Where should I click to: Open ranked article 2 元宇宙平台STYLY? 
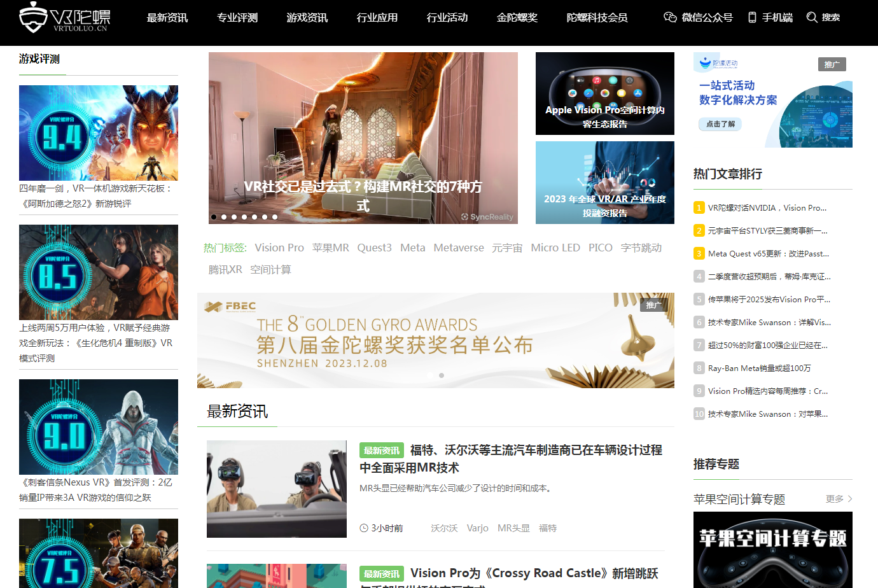coord(767,230)
